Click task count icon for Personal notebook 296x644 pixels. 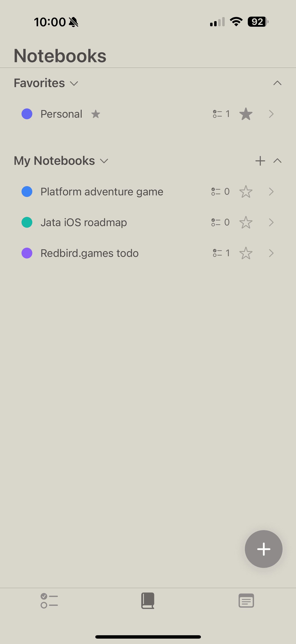(x=217, y=114)
